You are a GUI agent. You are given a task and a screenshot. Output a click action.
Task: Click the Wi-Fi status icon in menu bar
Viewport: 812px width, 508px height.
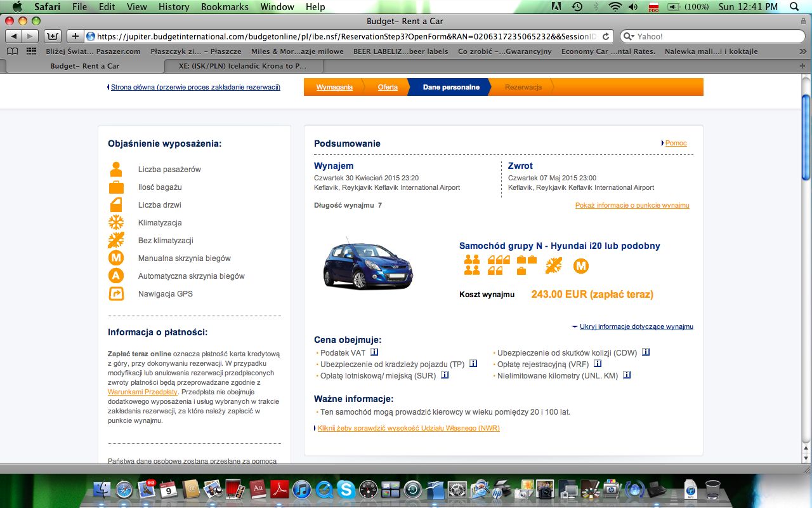pos(615,7)
